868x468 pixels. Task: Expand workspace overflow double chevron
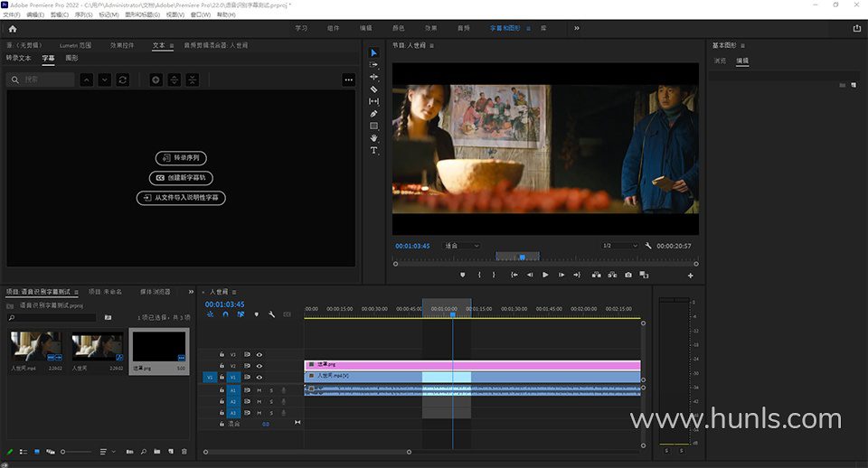[577, 28]
